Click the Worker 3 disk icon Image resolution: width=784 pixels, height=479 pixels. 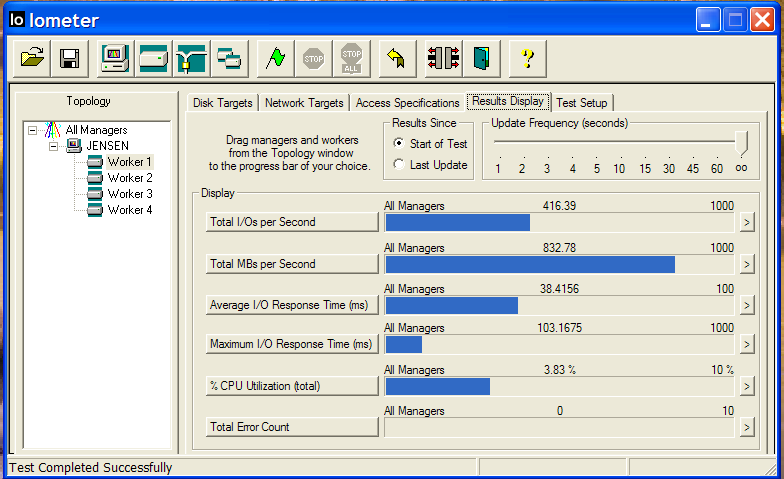click(95, 194)
